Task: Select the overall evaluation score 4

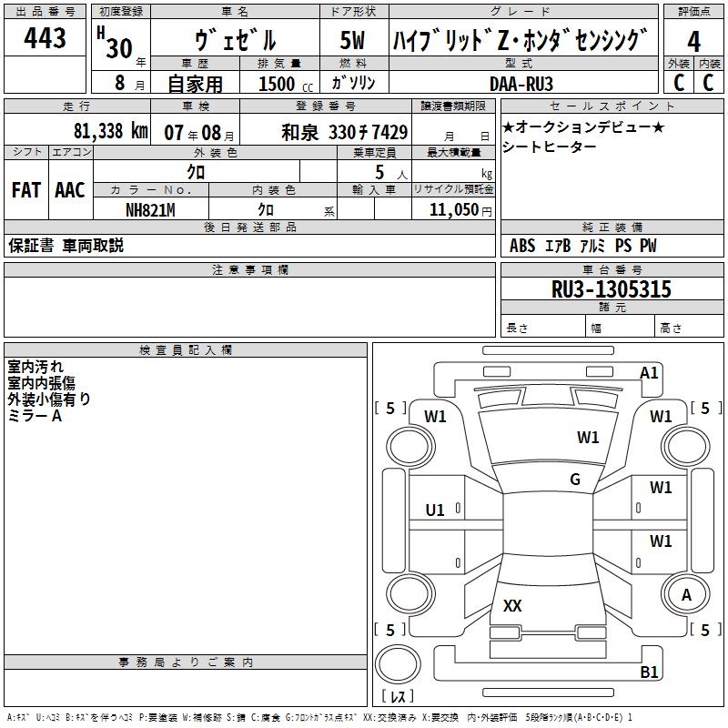Action: tap(693, 41)
